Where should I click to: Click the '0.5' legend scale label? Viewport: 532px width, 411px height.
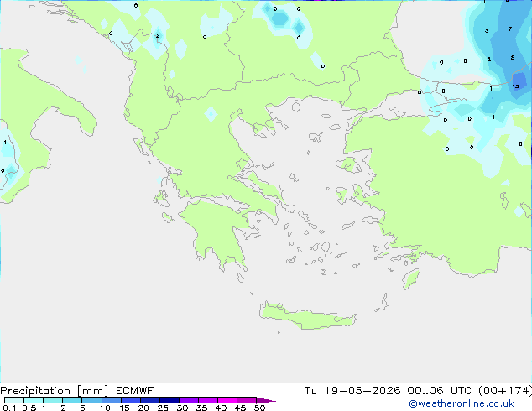click(x=29, y=408)
